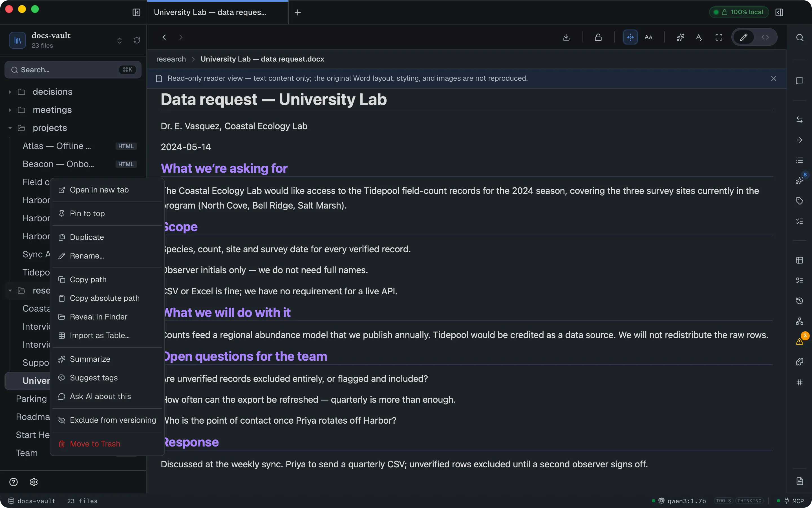Click the AI sparkles toolbar icon
Viewport: 812px width, 508px height.
[x=680, y=37]
